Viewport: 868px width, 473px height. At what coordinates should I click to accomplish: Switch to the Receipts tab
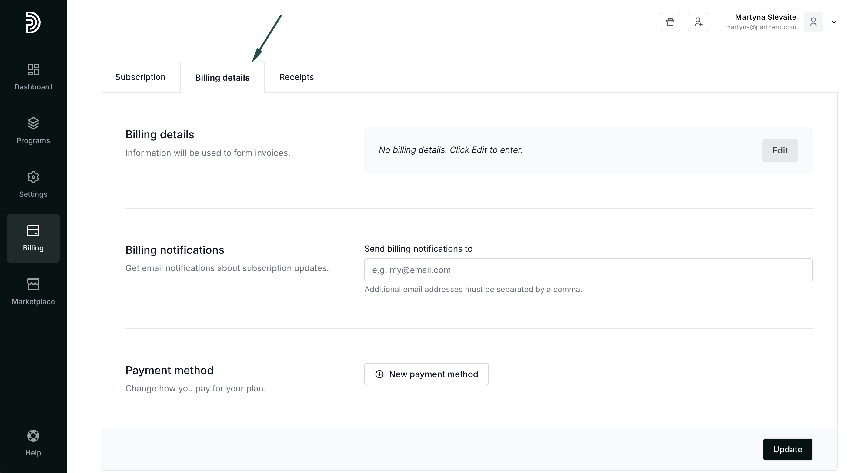(296, 77)
